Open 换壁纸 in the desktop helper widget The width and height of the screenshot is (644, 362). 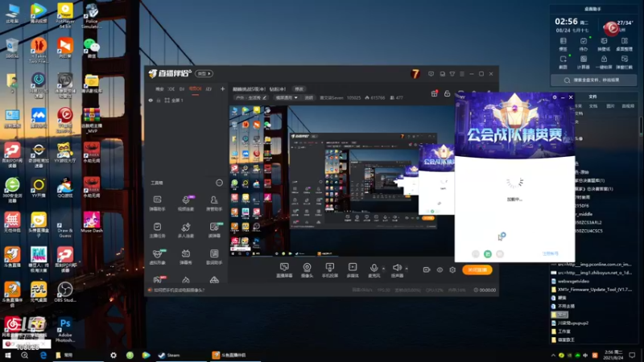(x=604, y=44)
